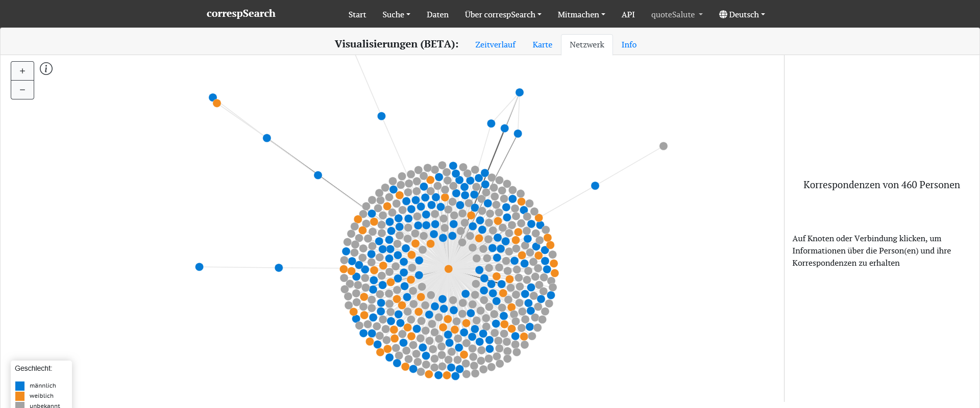
Task: Open the Daten menu item
Action: (437, 14)
